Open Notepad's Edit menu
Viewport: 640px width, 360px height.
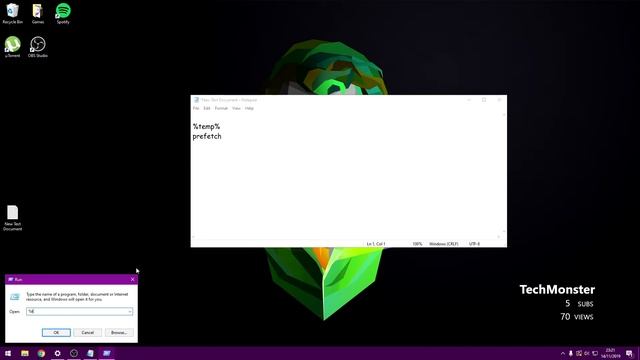click(x=207, y=108)
